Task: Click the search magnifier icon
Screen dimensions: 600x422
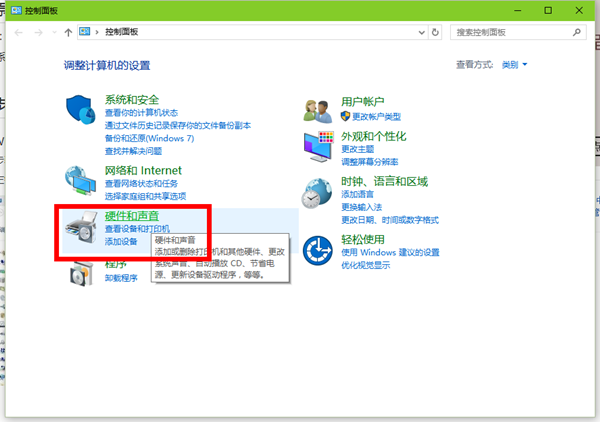Action: tap(577, 32)
